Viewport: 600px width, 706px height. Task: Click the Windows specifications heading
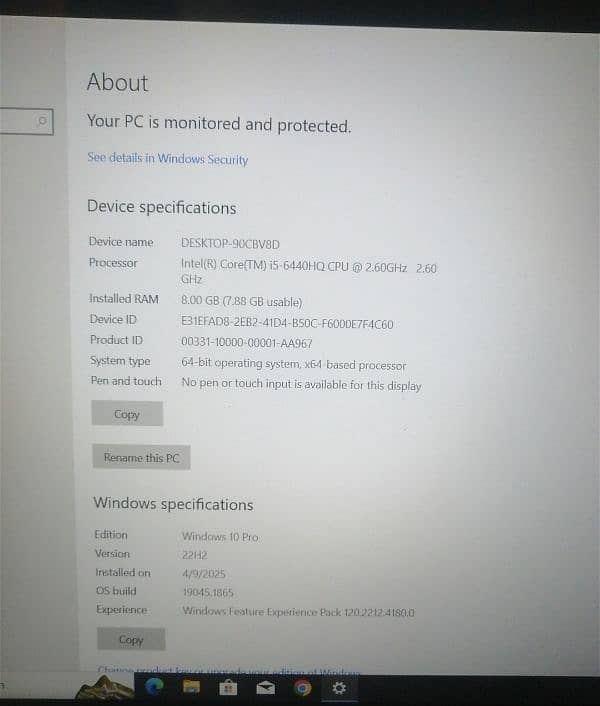pyautogui.click(x=173, y=503)
